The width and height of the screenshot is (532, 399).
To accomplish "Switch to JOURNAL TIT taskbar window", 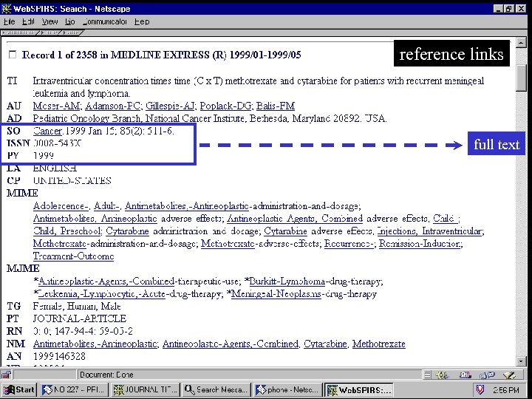I will pyautogui.click(x=146, y=390).
